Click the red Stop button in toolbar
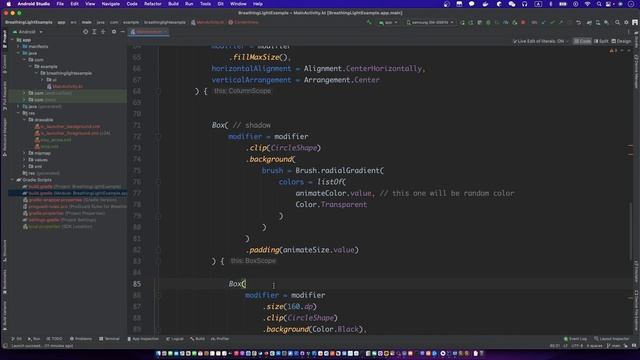This screenshot has height=360, width=640. click(x=523, y=22)
